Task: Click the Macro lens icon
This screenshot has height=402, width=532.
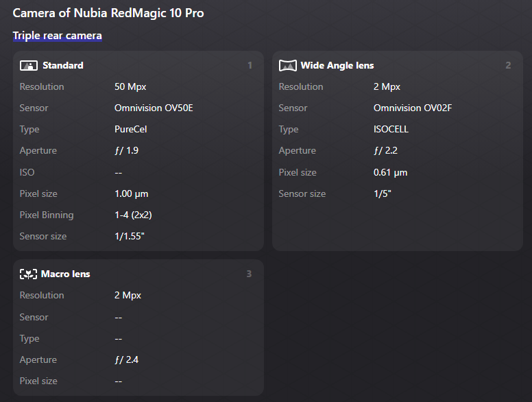Action: coord(28,274)
